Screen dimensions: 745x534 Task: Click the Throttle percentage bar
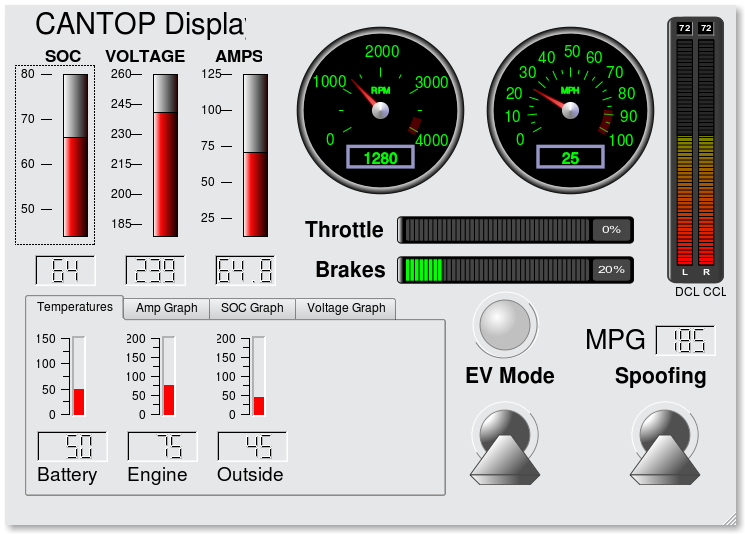515,230
